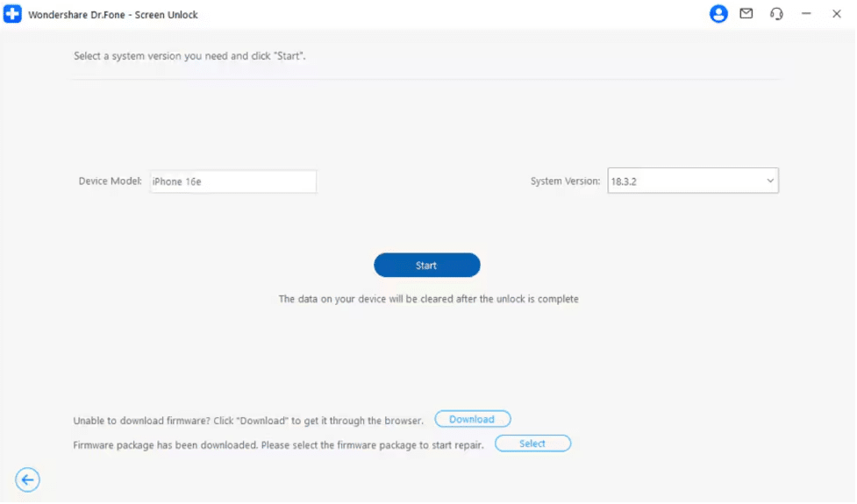The image size is (857, 504).
Task: Click the Wondershare Dr.Fone - Screen Unlock title
Action: coord(113,15)
